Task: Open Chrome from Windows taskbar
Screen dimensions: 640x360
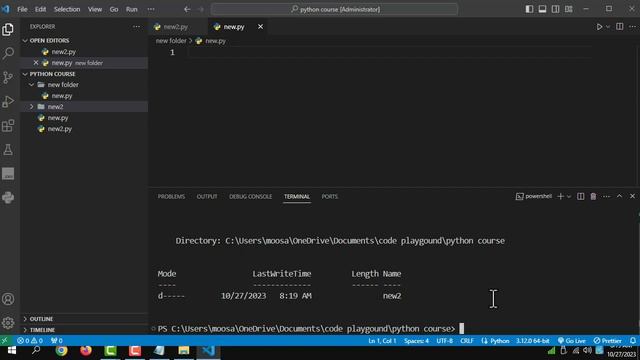Action: [62, 351]
